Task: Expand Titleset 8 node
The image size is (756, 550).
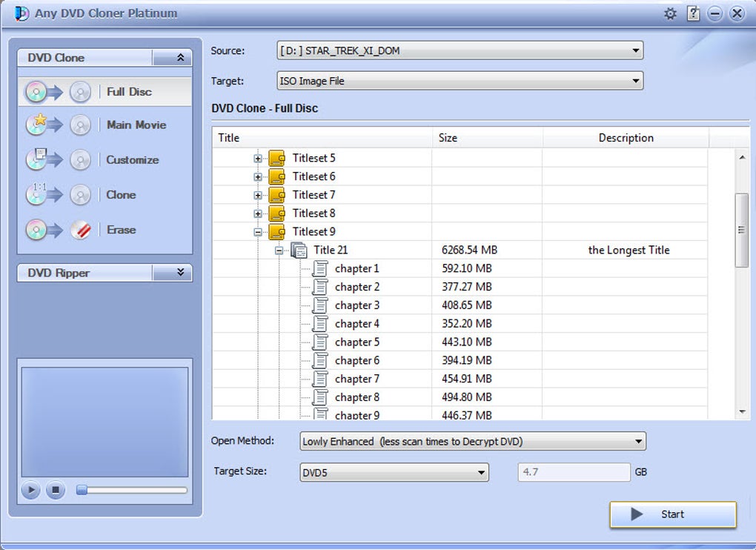Action: 258,213
